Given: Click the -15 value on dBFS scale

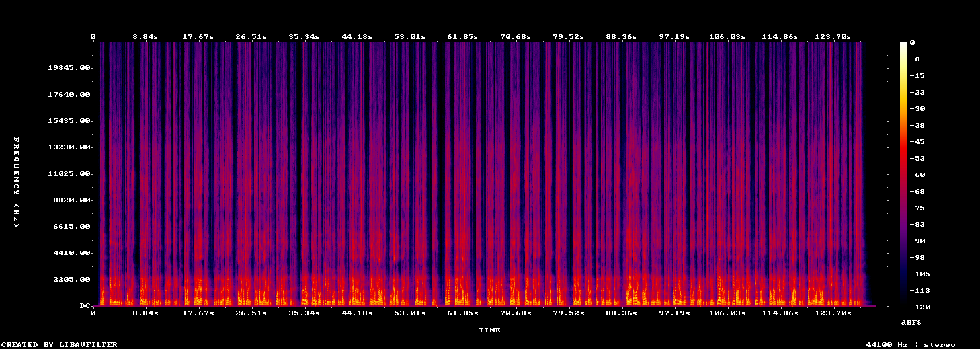Looking at the screenshot, I should (917, 76).
